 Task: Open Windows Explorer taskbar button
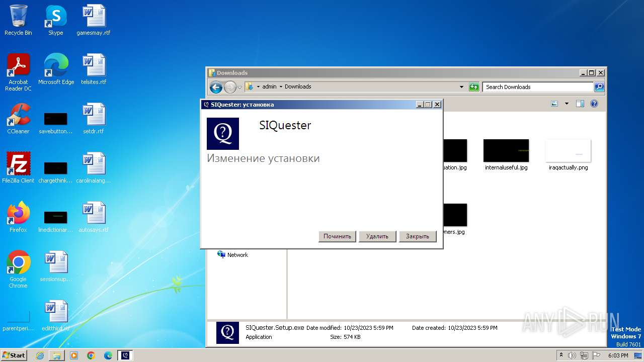tap(57, 355)
